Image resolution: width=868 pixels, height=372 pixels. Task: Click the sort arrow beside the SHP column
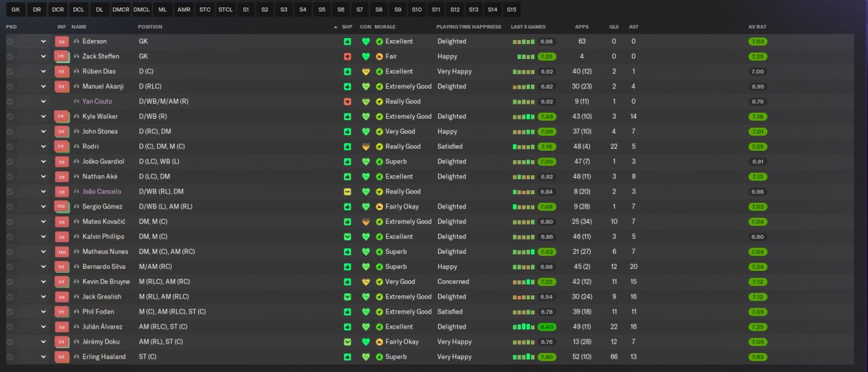click(x=335, y=26)
